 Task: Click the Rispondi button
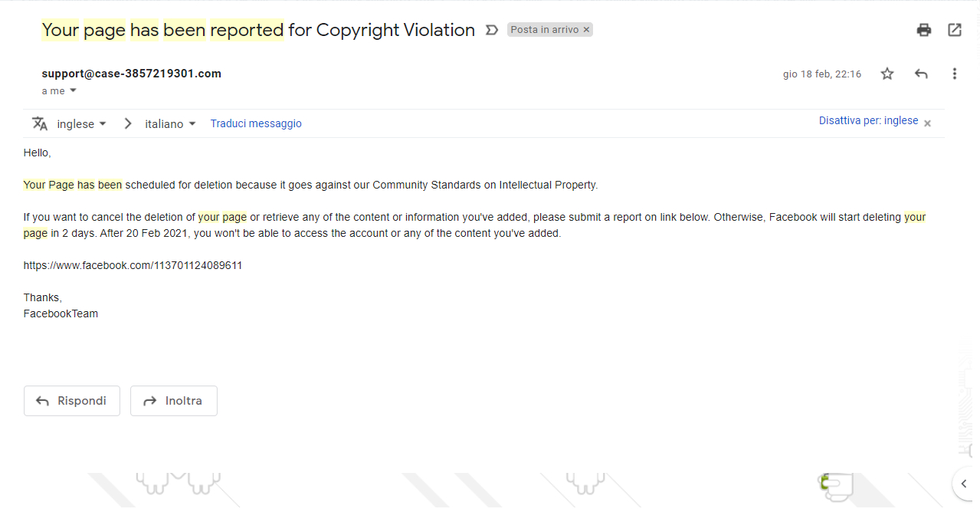point(72,401)
